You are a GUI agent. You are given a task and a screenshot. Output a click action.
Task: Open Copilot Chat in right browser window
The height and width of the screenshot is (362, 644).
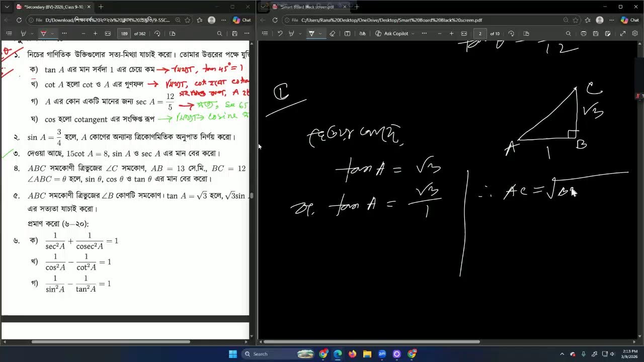[x=629, y=20]
